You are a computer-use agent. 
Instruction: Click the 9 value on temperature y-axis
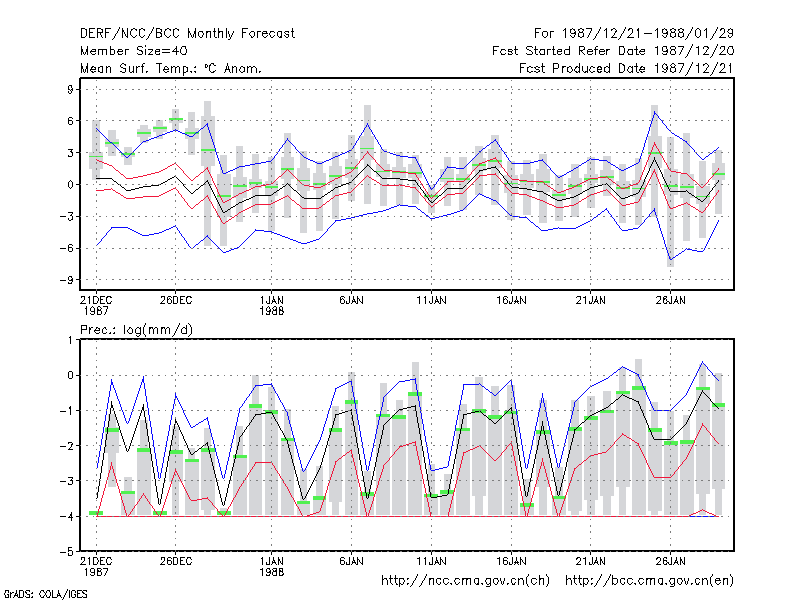point(70,89)
